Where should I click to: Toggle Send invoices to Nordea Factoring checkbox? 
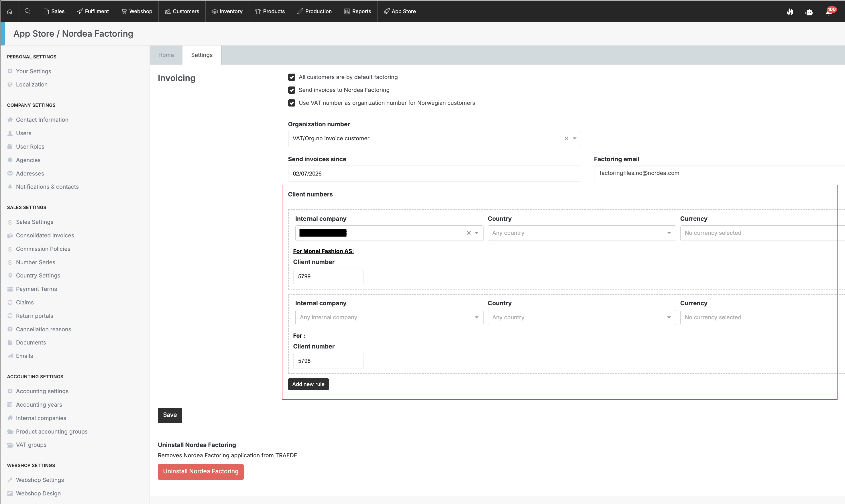tap(292, 90)
